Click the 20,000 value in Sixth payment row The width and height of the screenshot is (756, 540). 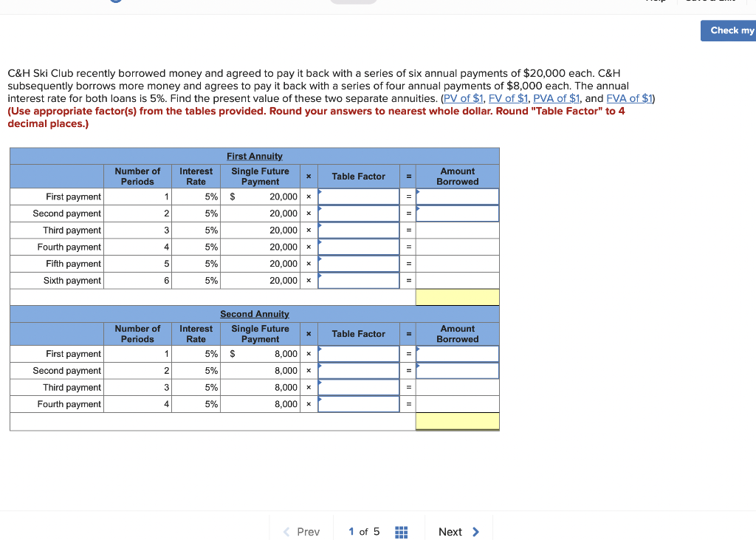[283, 281]
